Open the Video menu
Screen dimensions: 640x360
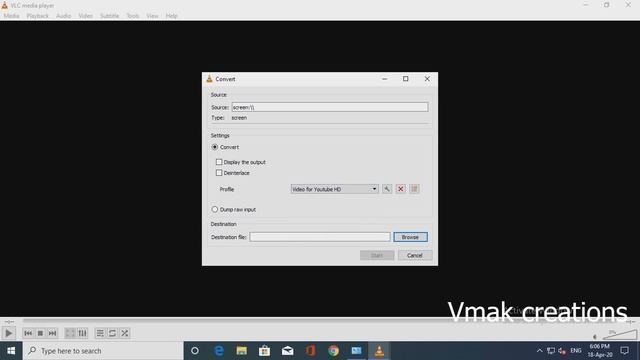coord(86,16)
